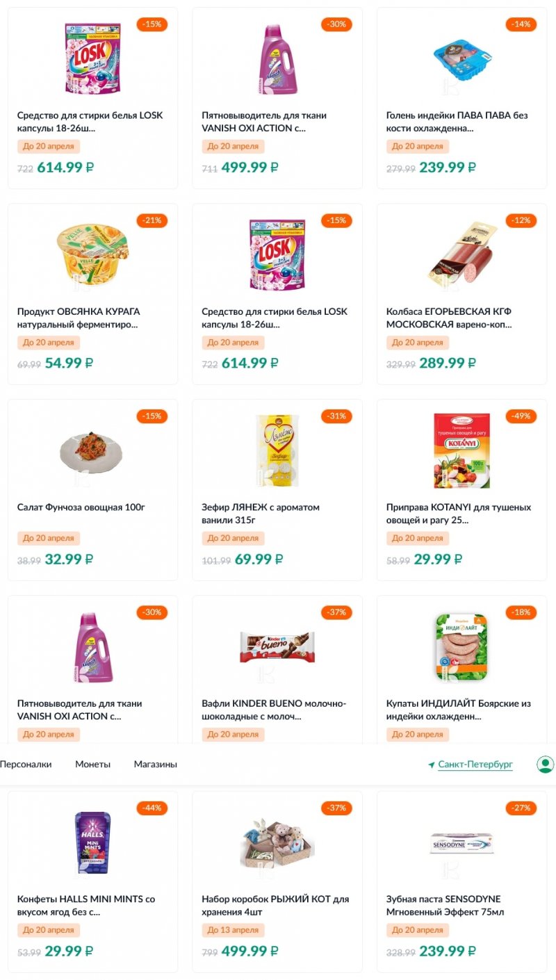
Task: Click the ЕГОРЬЕВСКАЯ sausage product image
Action: coord(461,254)
